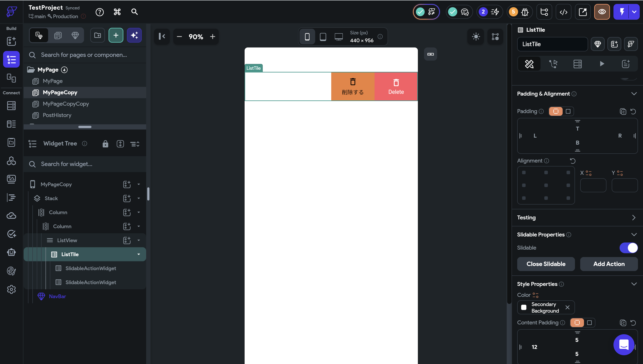Open the debug bug icon panel
Viewport: 643px width, 364px height.
pyautogui.click(x=525, y=12)
